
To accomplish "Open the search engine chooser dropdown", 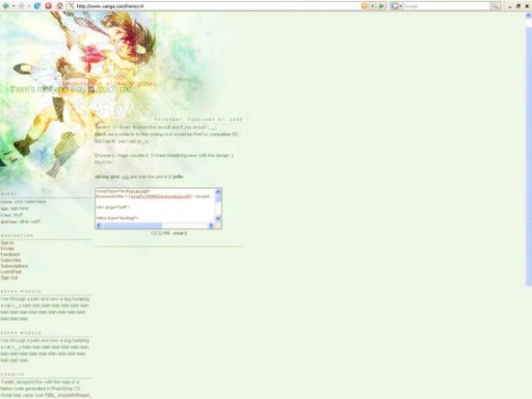I will tap(400, 6).
